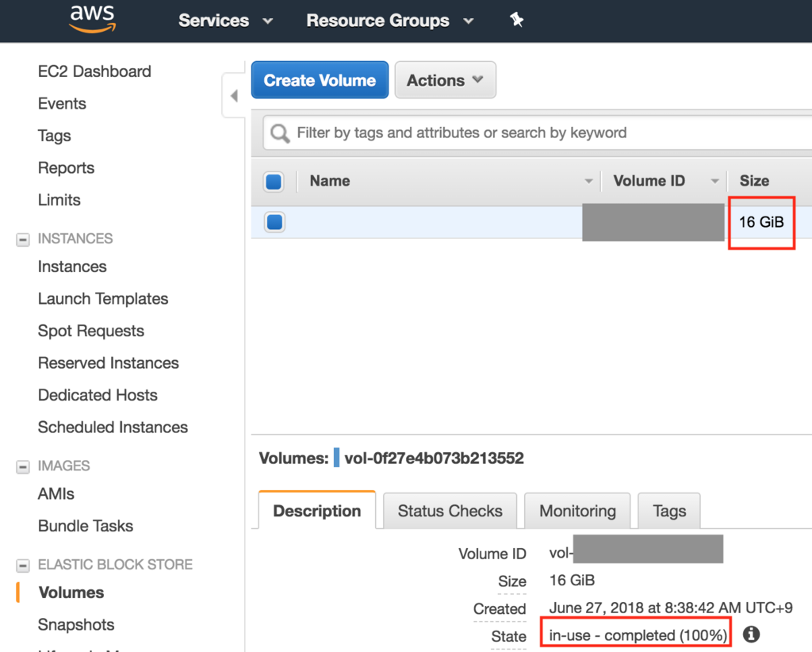Open the Actions dropdown button

(x=446, y=80)
